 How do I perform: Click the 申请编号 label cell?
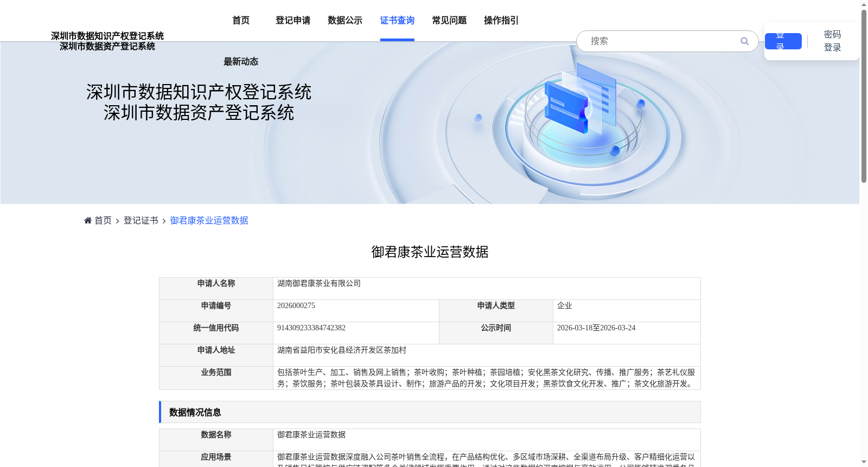pos(216,311)
